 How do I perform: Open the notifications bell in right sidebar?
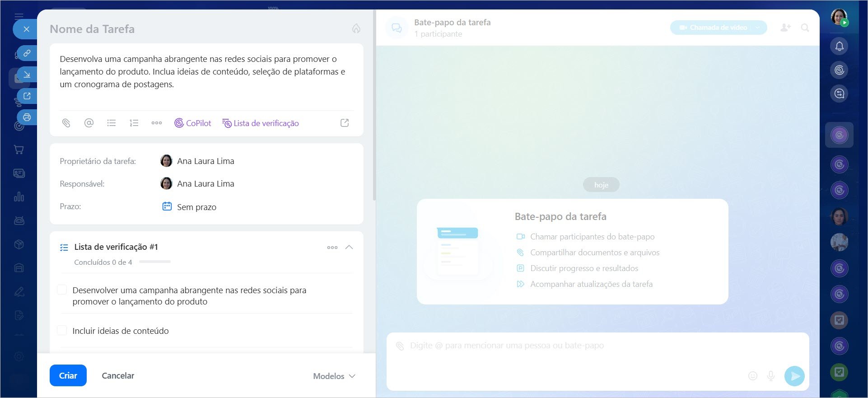click(x=839, y=46)
